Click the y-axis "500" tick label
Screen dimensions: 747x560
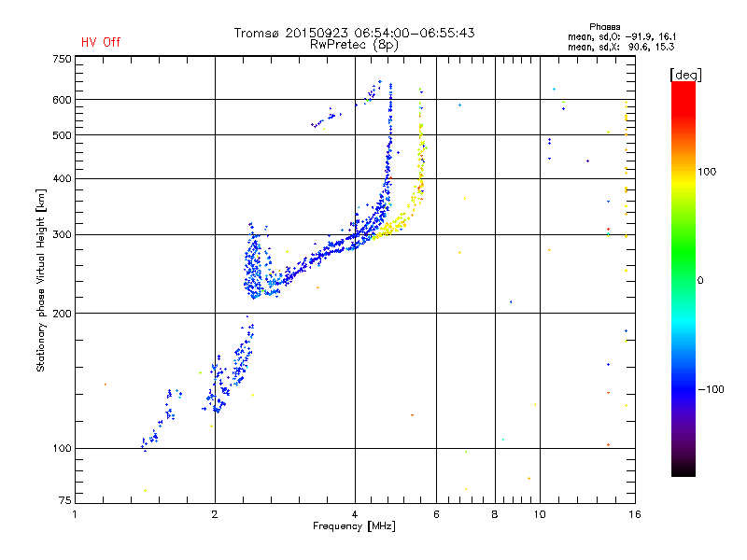tap(62, 135)
